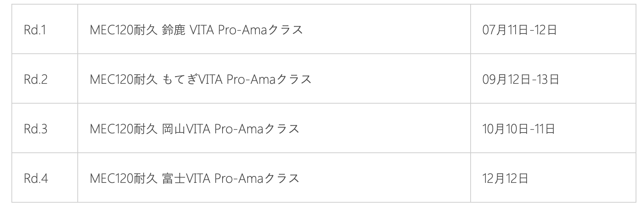Image resolution: width=644 pixels, height=208 pixels.
Task: Click the Rd.1 round label
Action: (x=35, y=30)
